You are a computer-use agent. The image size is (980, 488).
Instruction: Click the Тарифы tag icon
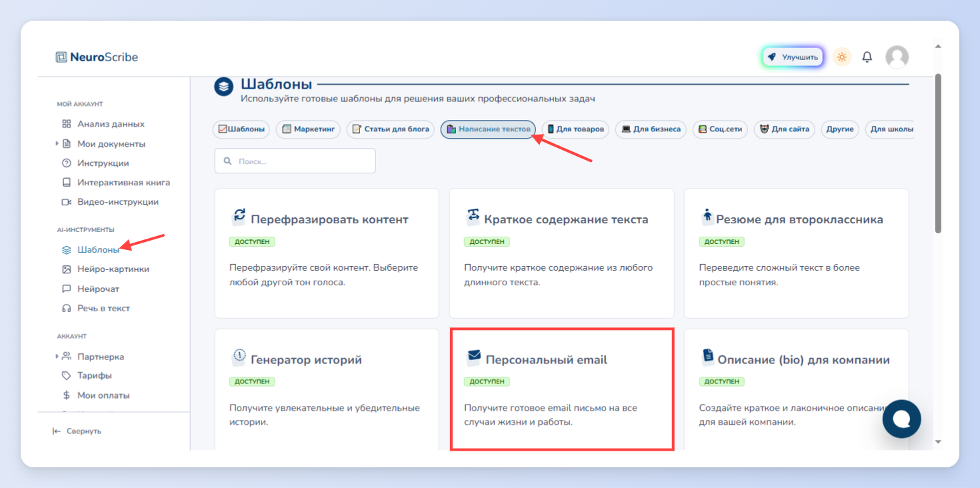(x=66, y=375)
